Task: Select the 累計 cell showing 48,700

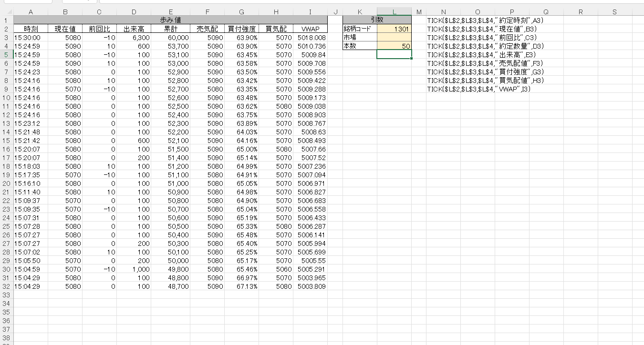Action: tap(170, 286)
